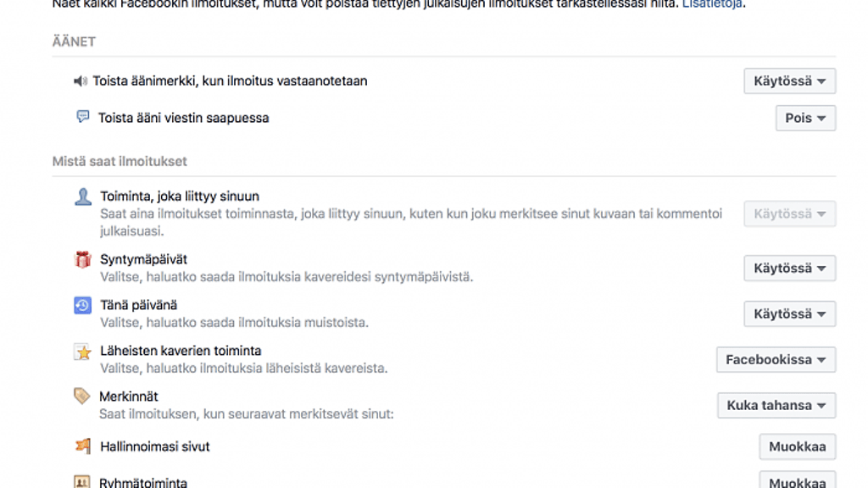868x488 pixels.
Task: Click the tag icon beside Merkinnät
Action: tap(81, 396)
